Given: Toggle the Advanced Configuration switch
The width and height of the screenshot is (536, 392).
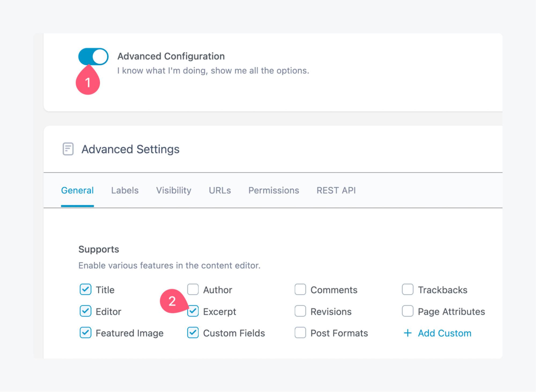Looking at the screenshot, I should [x=93, y=57].
